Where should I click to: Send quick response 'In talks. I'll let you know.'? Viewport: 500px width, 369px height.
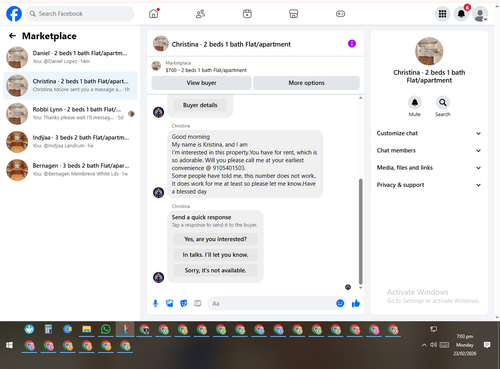[x=215, y=255]
